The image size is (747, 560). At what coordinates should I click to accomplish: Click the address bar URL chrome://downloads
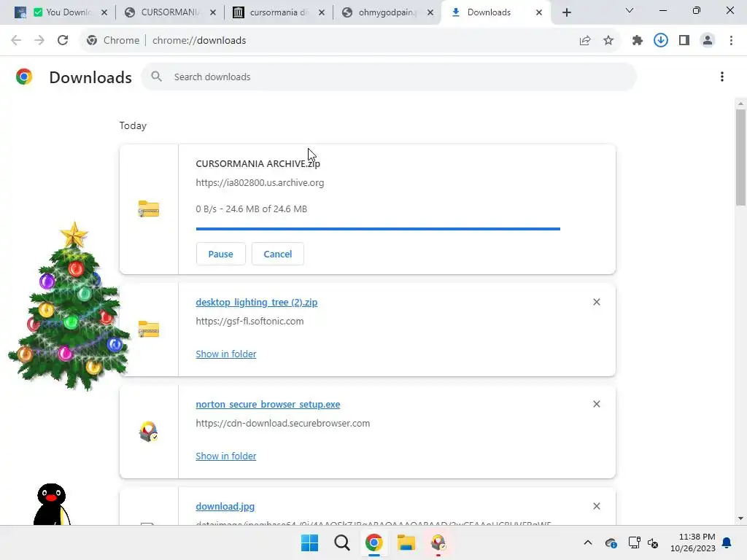click(x=199, y=41)
